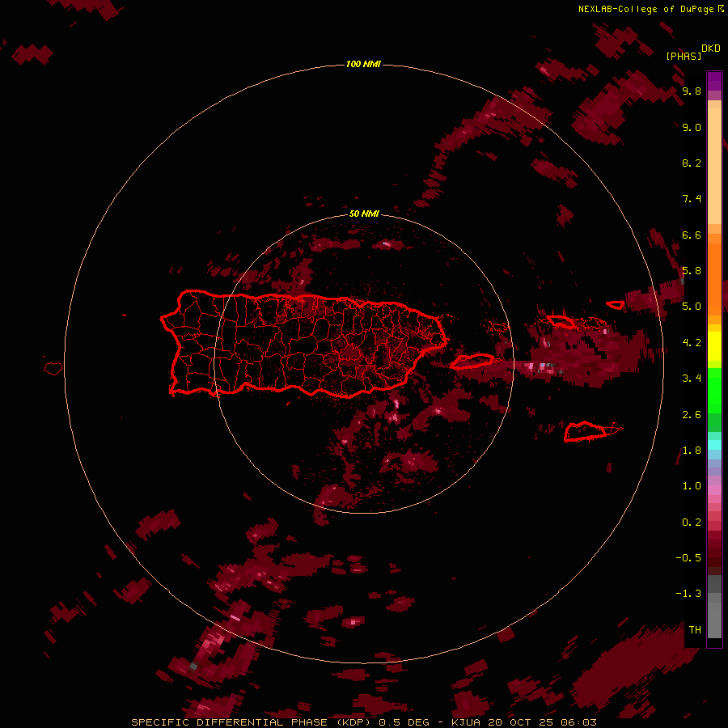Click the Vieques island outline east of Puerto Rico
Screen dimensions: 728x728
(472, 362)
